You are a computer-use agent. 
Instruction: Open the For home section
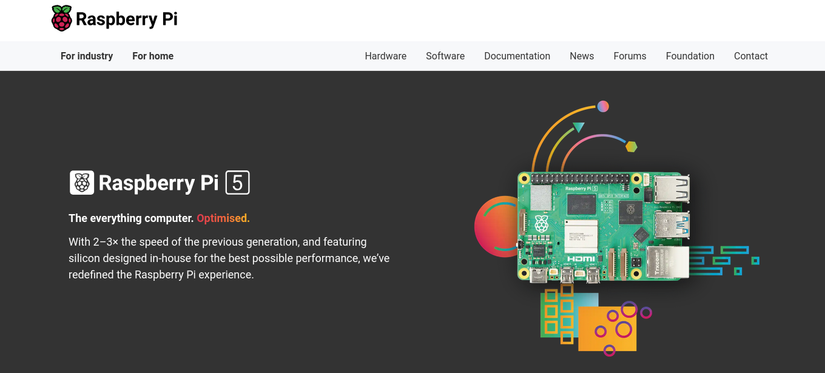pyautogui.click(x=153, y=56)
